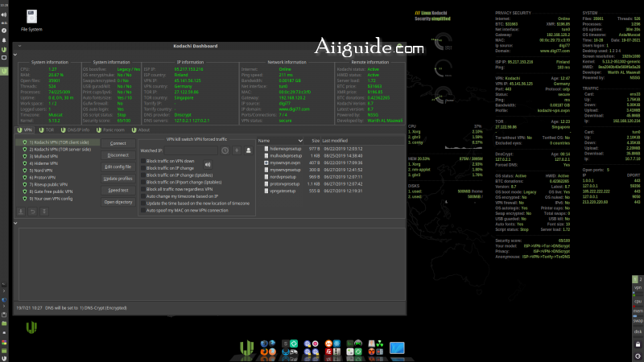Switch to the TOR tab

pyautogui.click(x=46, y=130)
